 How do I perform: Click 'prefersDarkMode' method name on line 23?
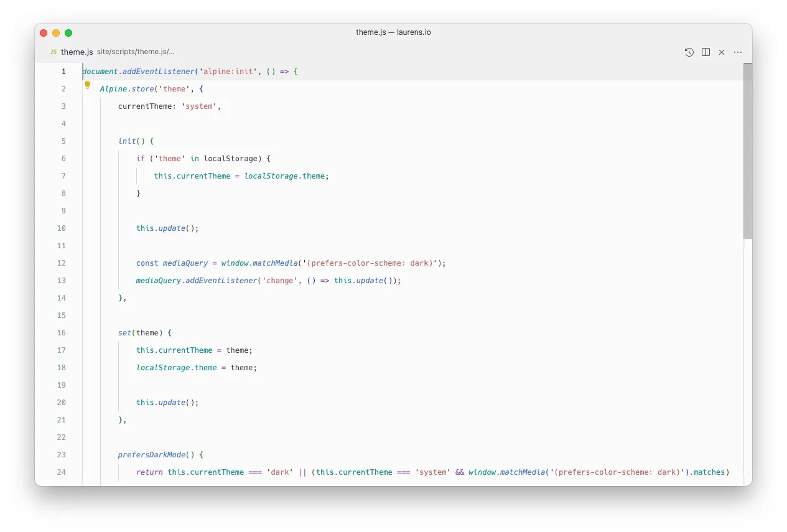152,455
